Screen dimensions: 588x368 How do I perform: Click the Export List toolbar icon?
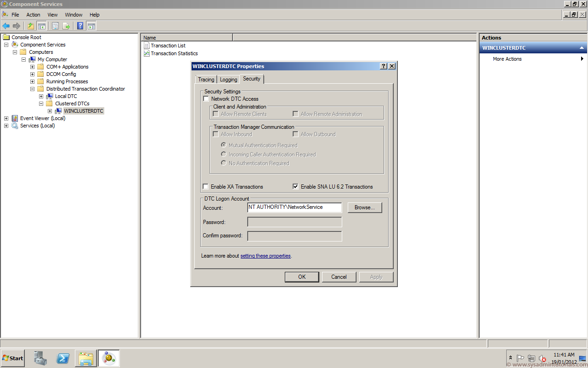pos(66,25)
